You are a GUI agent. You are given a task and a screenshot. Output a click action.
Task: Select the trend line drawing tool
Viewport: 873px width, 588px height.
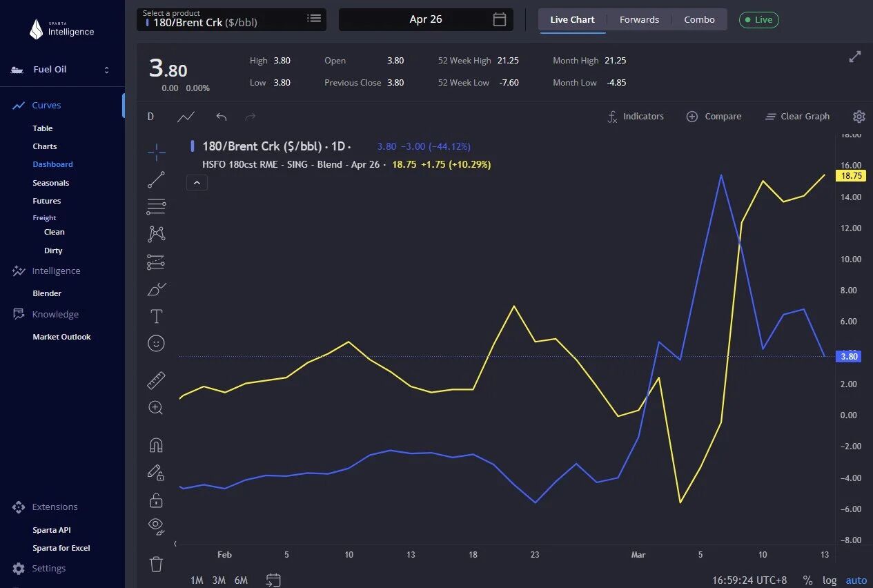157,180
